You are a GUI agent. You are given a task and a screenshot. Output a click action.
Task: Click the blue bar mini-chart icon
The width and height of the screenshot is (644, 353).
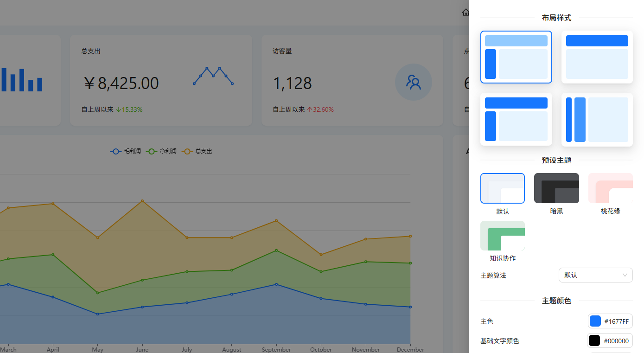tap(21, 80)
